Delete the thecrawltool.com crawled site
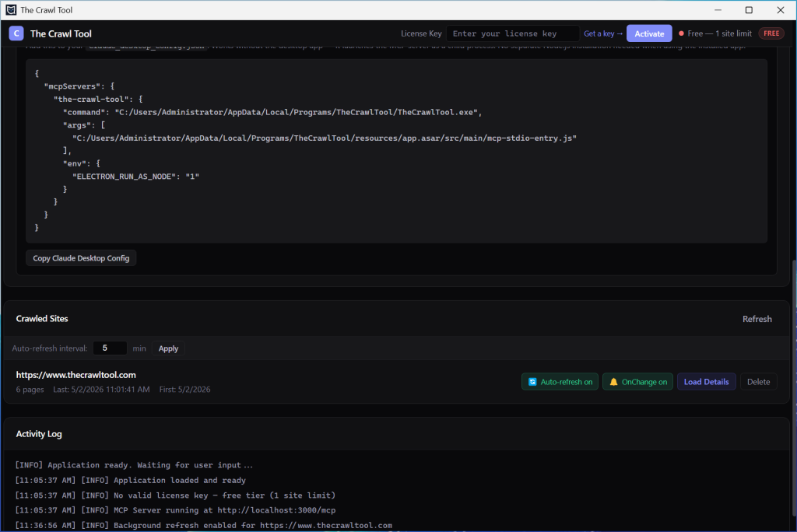Image resolution: width=797 pixels, height=532 pixels. (x=758, y=382)
